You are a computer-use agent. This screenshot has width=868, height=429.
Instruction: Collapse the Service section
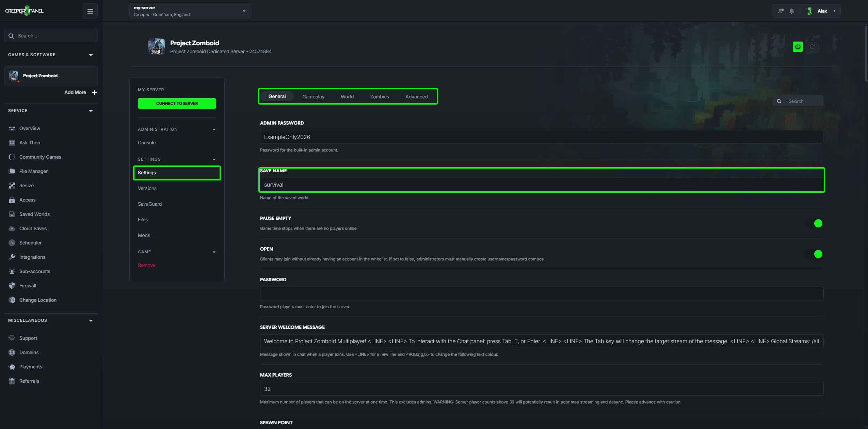click(x=91, y=111)
